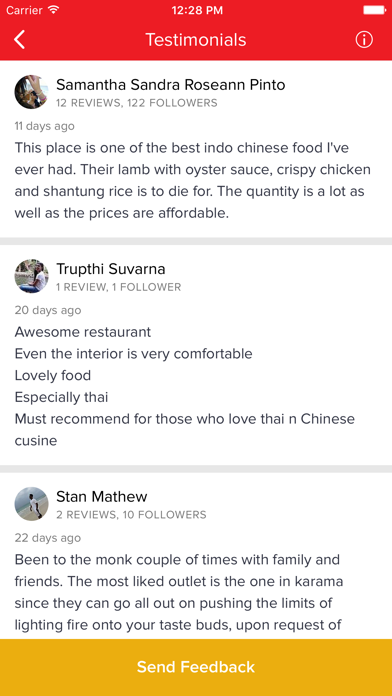
Task: Tap the battery indicator icon
Action: point(375,10)
